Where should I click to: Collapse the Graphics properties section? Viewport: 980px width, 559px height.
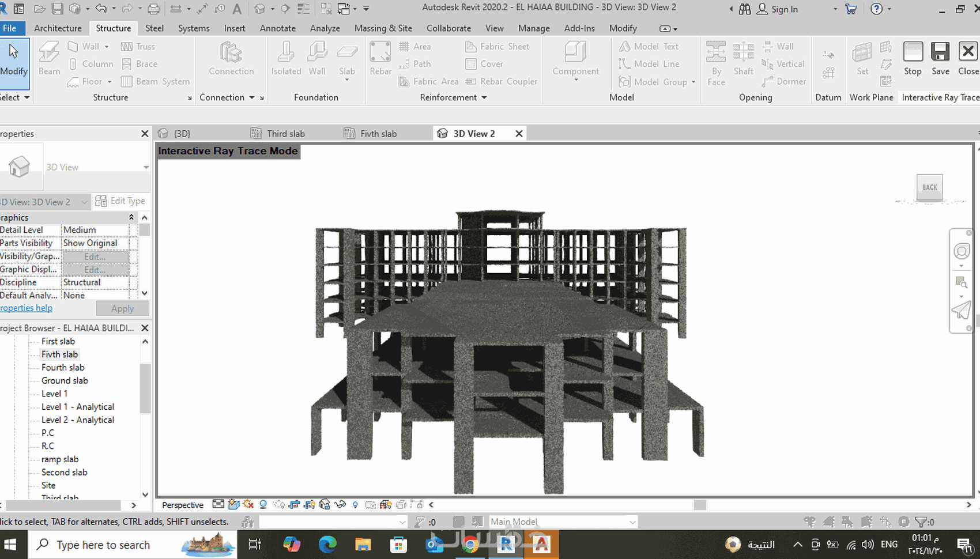(x=131, y=217)
